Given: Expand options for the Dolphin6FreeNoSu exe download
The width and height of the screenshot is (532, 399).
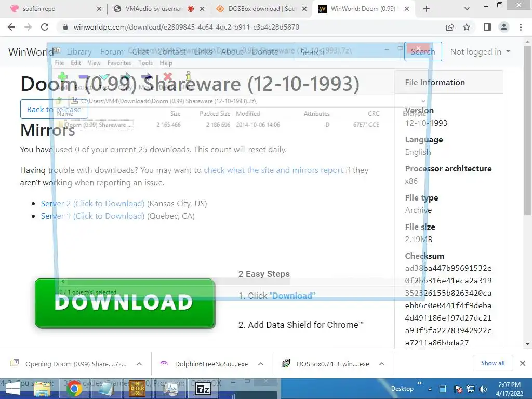Looking at the screenshot, I should 261,364.
